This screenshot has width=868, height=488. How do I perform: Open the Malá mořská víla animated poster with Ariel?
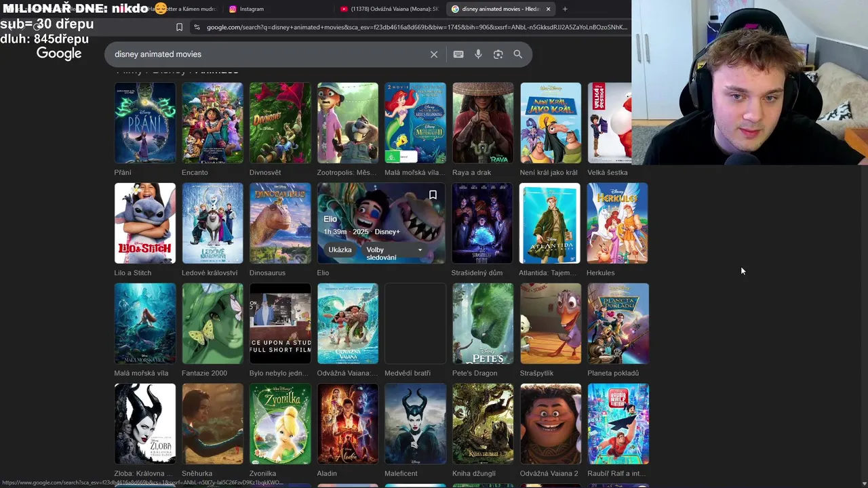point(415,123)
